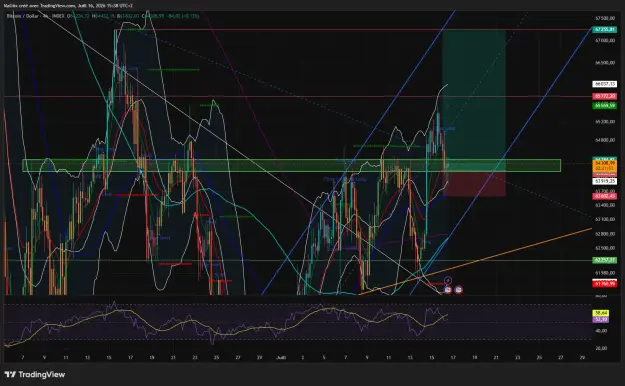Click the 66 500,00 price scale tick
The image size is (625, 386).
[x=604, y=63]
